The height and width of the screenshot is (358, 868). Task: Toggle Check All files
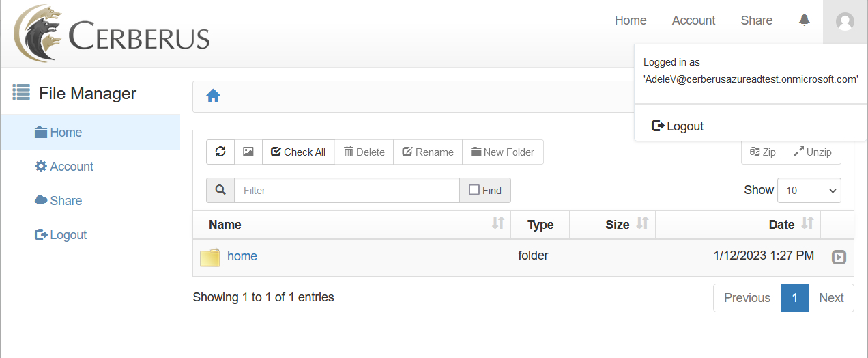click(298, 152)
